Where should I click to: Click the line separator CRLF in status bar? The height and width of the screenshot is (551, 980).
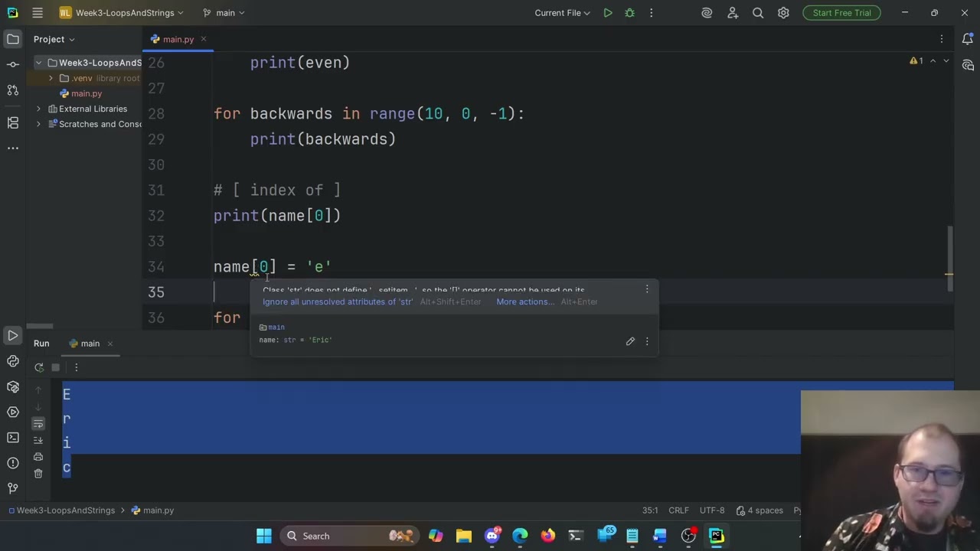pos(678,510)
